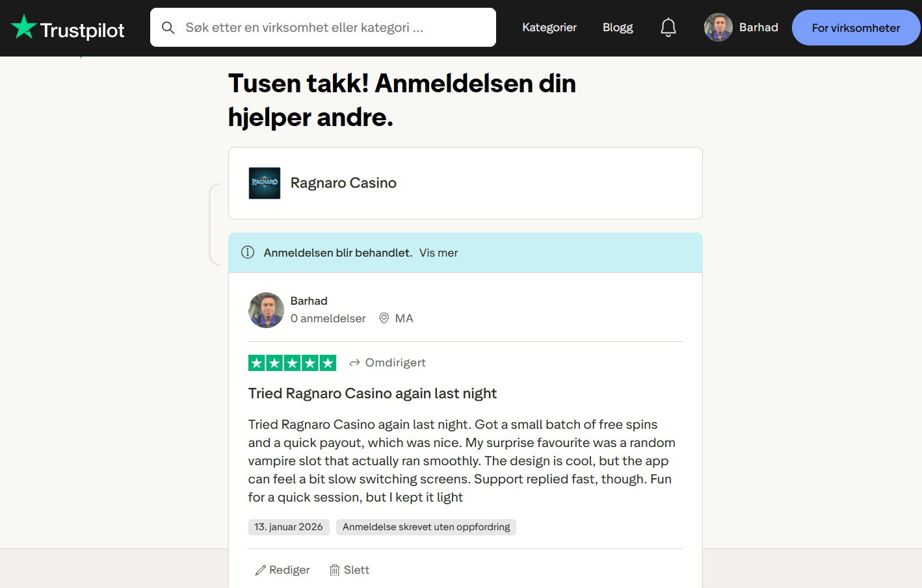Open the Ragnaro Casino logo thumbnail
The height and width of the screenshot is (588, 922).
[x=265, y=183]
